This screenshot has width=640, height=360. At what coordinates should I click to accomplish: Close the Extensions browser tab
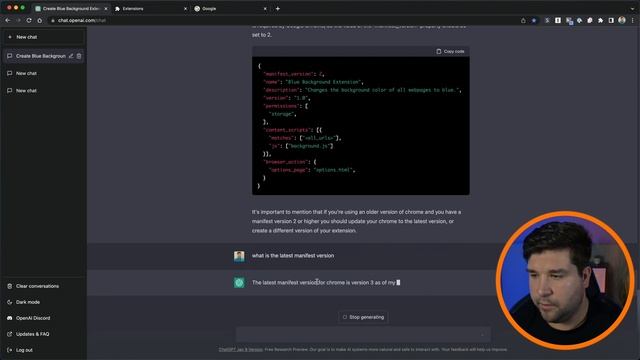[x=185, y=9]
